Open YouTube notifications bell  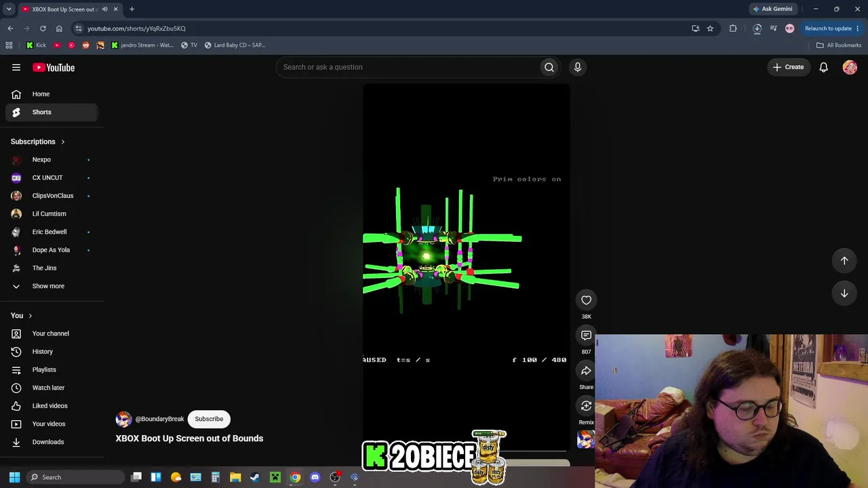click(x=823, y=67)
